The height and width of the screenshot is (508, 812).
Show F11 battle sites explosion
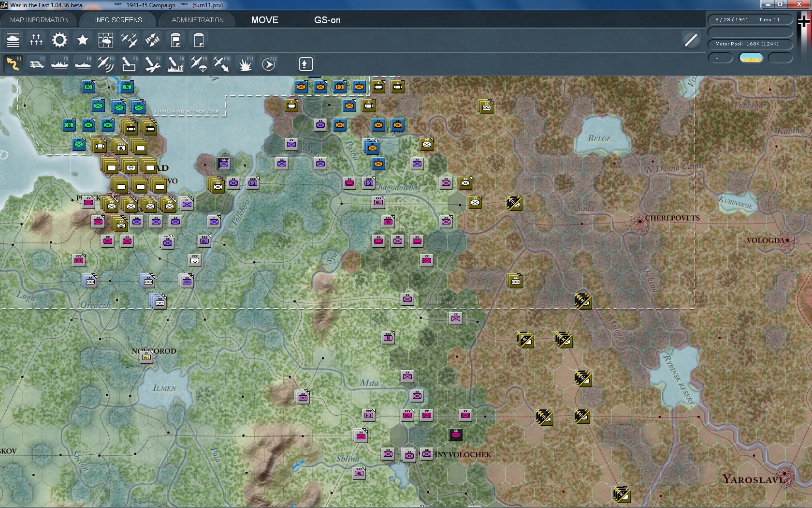coord(245,64)
